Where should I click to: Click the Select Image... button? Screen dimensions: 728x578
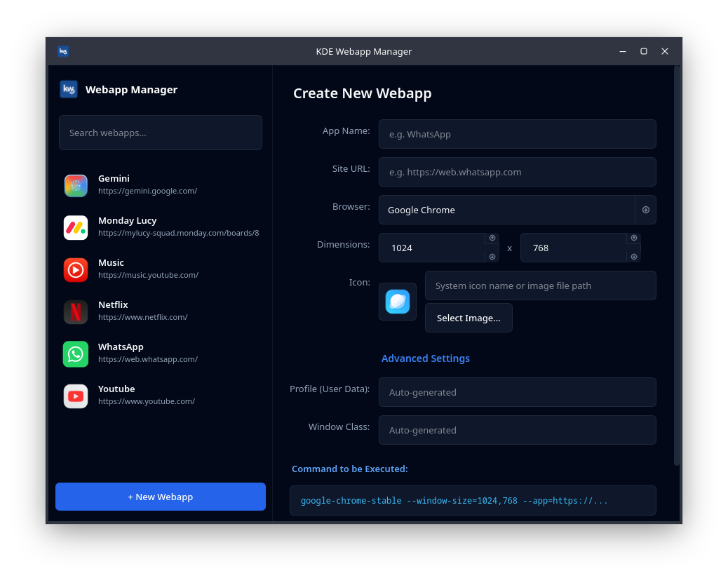[x=469, y=318]
